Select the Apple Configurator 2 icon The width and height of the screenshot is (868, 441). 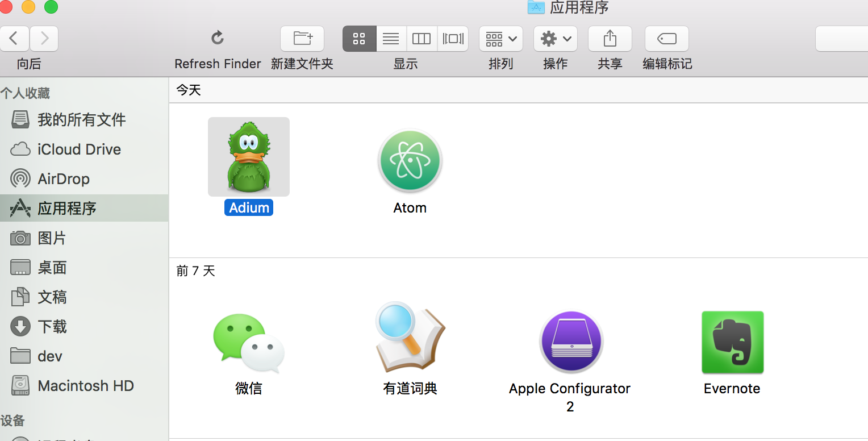pos(571,342)
